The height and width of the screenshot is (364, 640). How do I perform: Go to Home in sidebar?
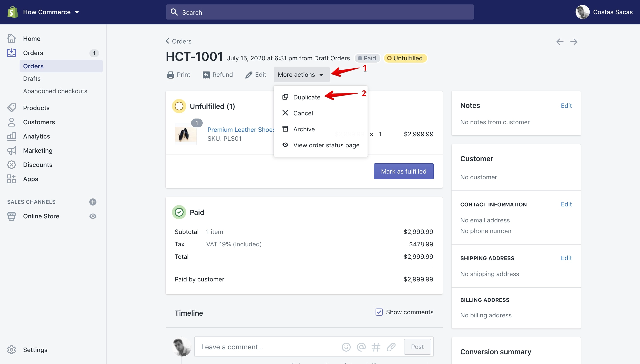(32, 38)
